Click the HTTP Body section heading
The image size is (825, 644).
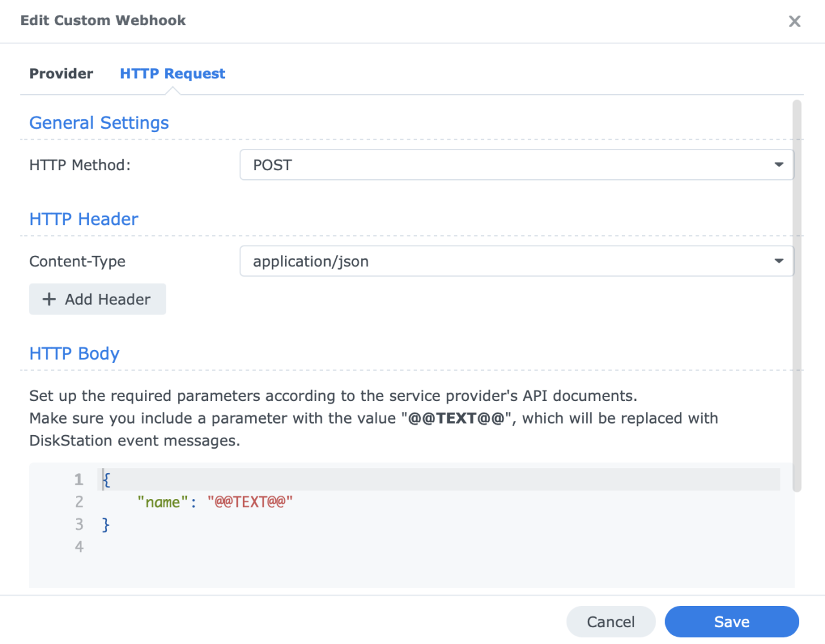point(75,353)
